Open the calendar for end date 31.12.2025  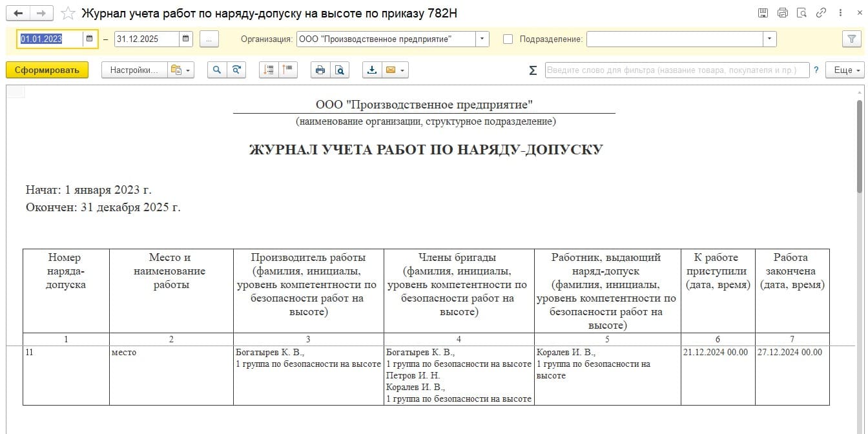click(186, 39)
